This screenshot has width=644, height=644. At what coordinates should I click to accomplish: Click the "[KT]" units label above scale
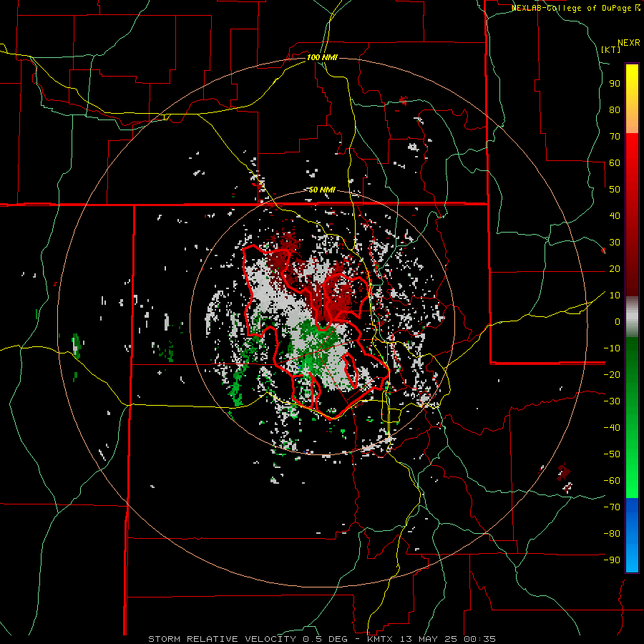pyautogui.click(x=611, y=49)
